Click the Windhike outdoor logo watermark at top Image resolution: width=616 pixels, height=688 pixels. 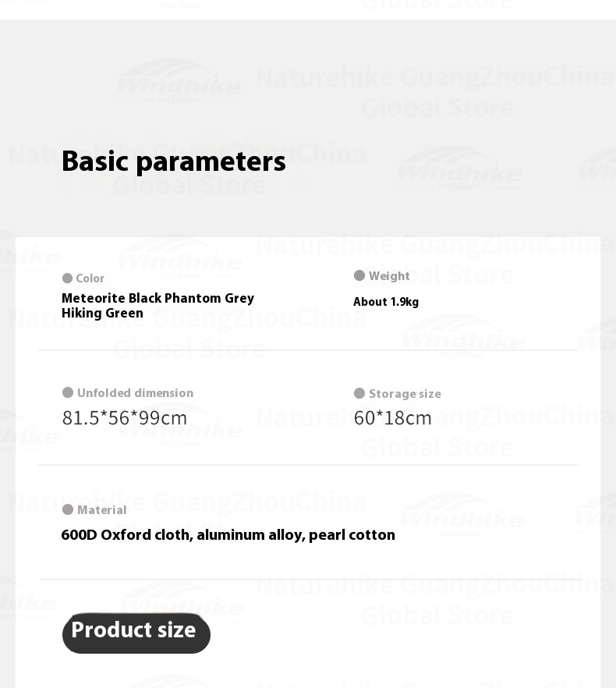pos(179,83)
